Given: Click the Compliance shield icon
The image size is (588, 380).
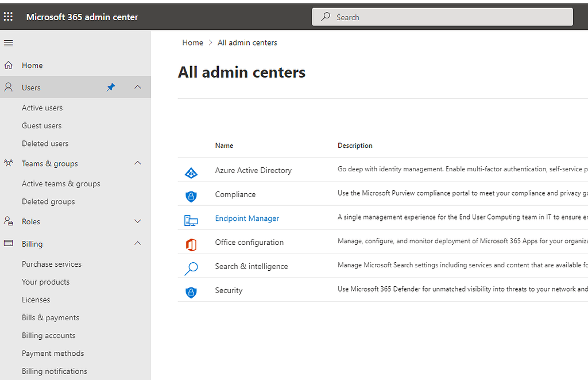Looking at the screenshot, I should (191, 194).
